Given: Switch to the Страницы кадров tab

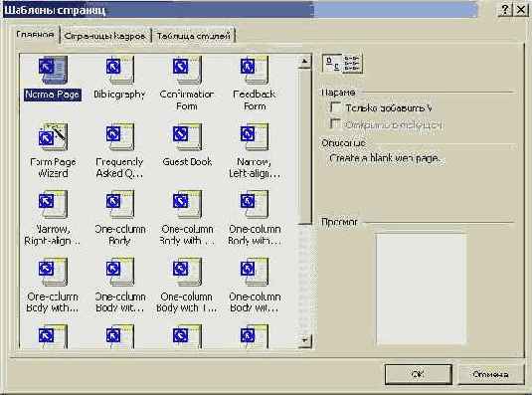Looking at the screenshot, I should click(x=104, y=36).
